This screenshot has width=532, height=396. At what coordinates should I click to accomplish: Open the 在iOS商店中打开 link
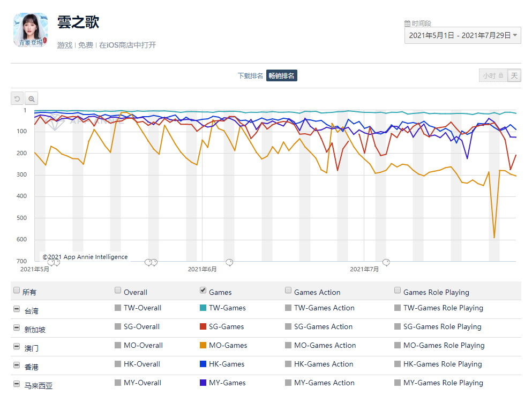[x=128, y=45]
